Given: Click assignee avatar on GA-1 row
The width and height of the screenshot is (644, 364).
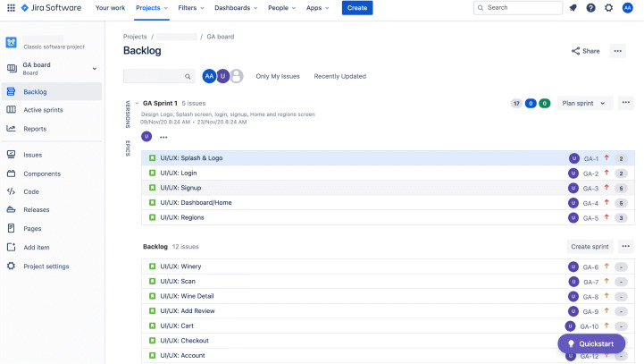Looking at the screenshot, I should click(573, 158).
